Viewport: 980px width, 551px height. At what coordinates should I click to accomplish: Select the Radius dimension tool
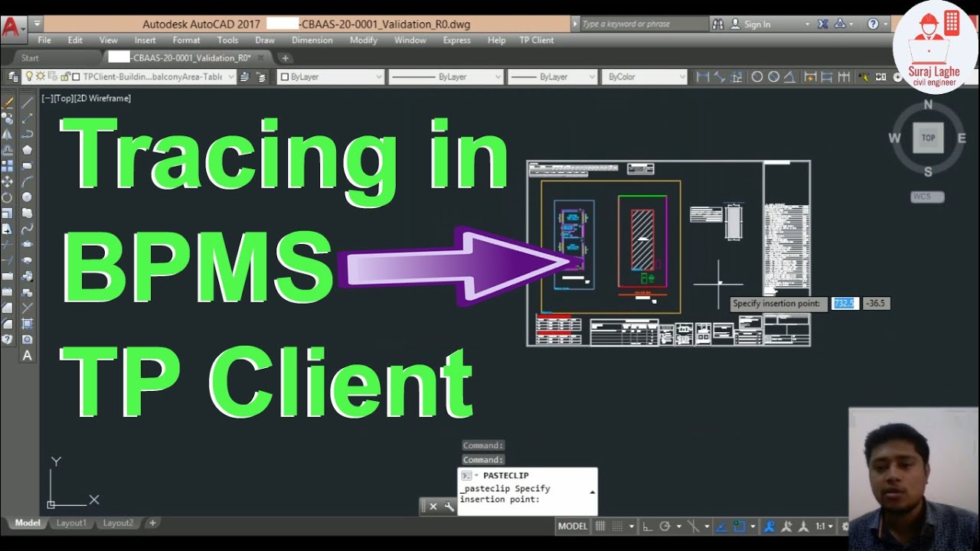[757, 77]
